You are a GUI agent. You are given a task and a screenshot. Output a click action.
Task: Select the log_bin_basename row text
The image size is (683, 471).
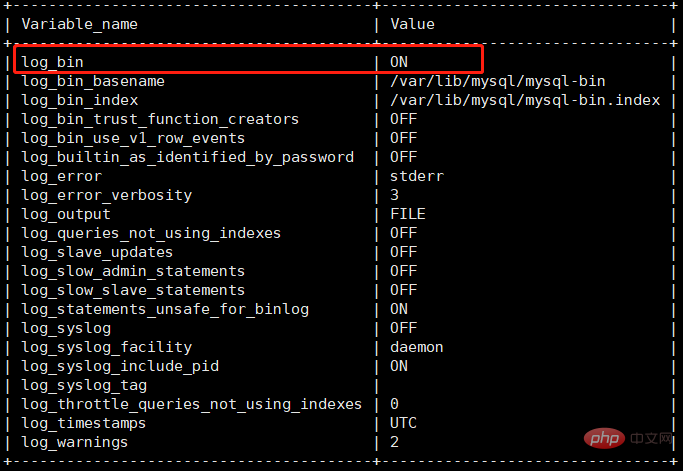click(x=93, y=81)
